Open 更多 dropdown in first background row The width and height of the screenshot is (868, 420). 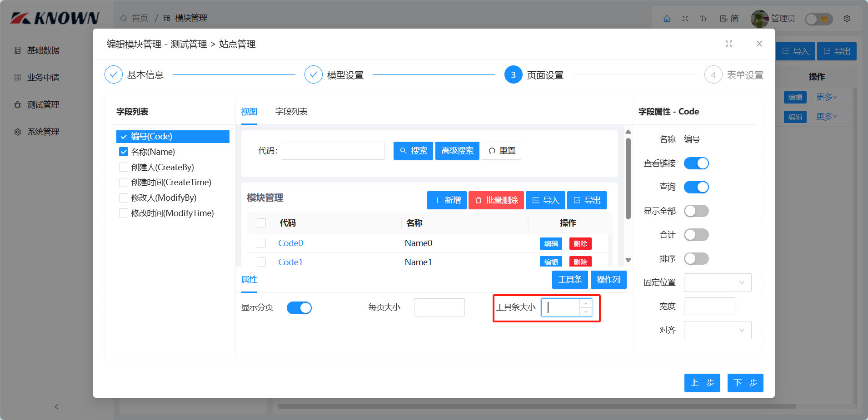click(x=827, y=97)
